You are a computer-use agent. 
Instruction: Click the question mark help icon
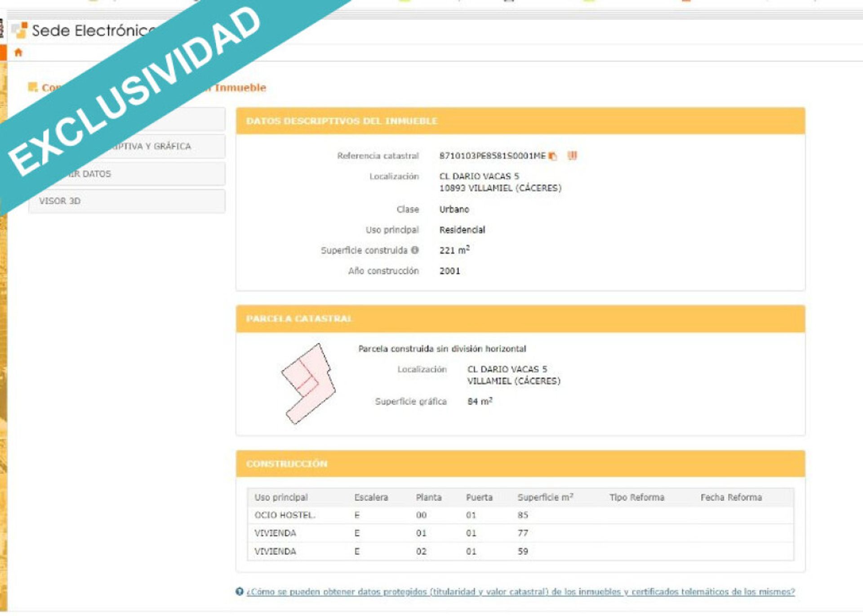(240, 591)
